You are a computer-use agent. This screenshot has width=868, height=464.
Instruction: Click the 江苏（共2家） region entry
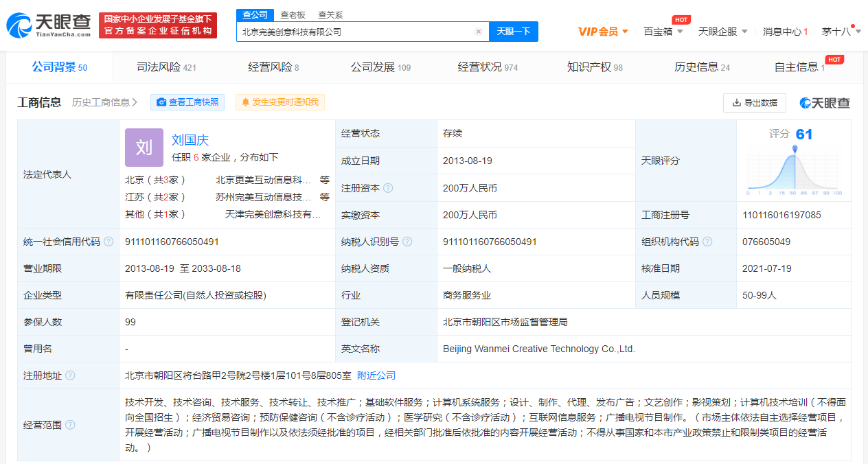[x=155, y=197]
